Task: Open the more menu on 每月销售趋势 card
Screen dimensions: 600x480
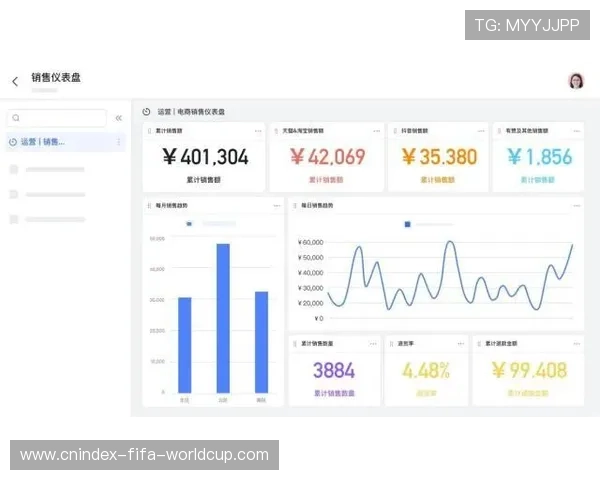Action: coord(277,206)
